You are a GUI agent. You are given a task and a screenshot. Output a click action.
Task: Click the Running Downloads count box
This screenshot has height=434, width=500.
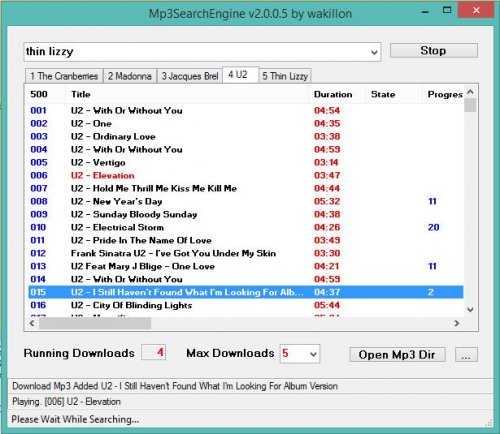pyautogui.click(x=154, y=353)
